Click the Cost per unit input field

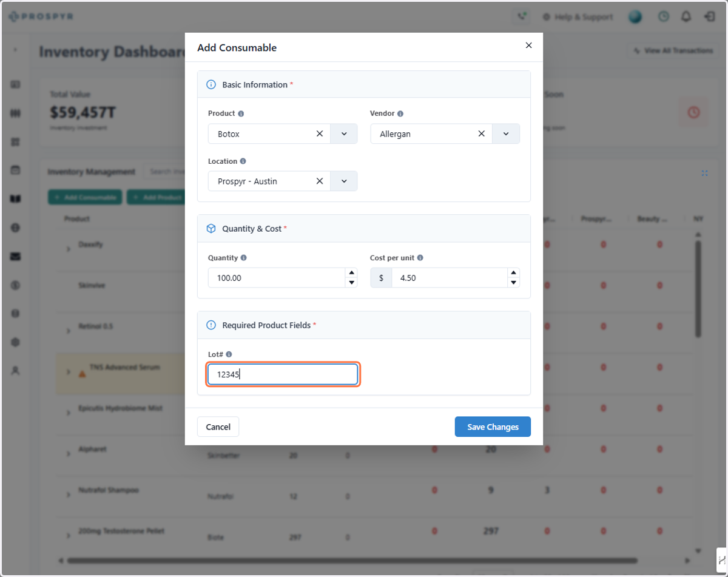pos(450,278)
